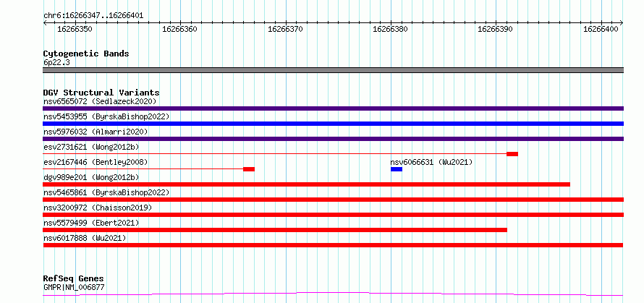
Task: Open the nsv5465861 (ByrskaBishop2022) label
Action: pos(106,192)
